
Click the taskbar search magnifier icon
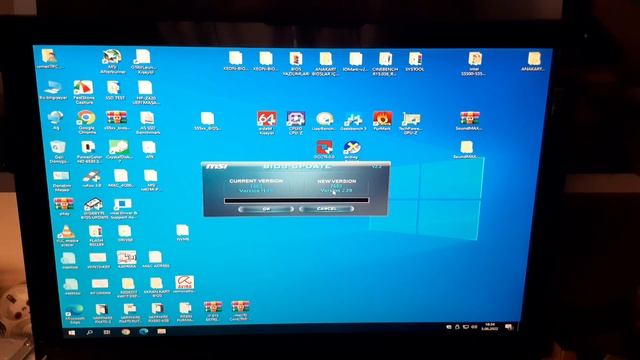pyautogui.click(x=89, y=333)
